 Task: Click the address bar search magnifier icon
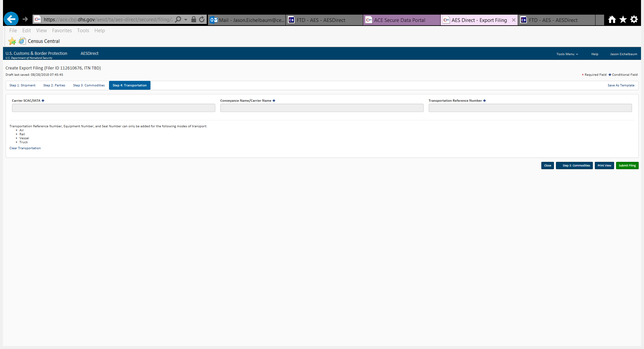click(x=178, y=20)
